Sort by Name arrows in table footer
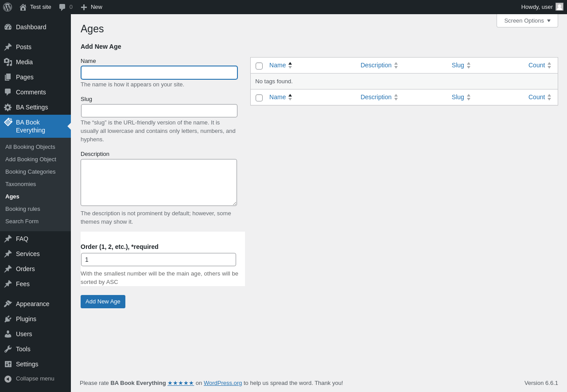The width and height of the screenshot is (567, 392). [x=290, y=97]
